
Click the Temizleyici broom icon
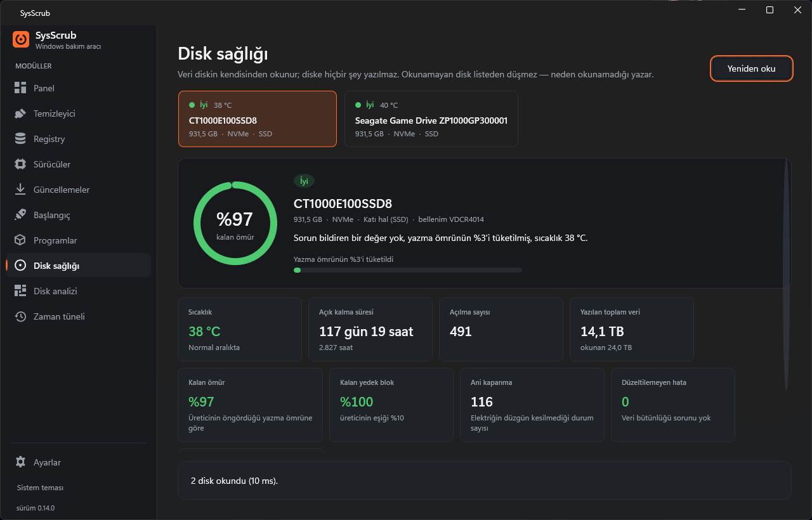click(20, 114)
